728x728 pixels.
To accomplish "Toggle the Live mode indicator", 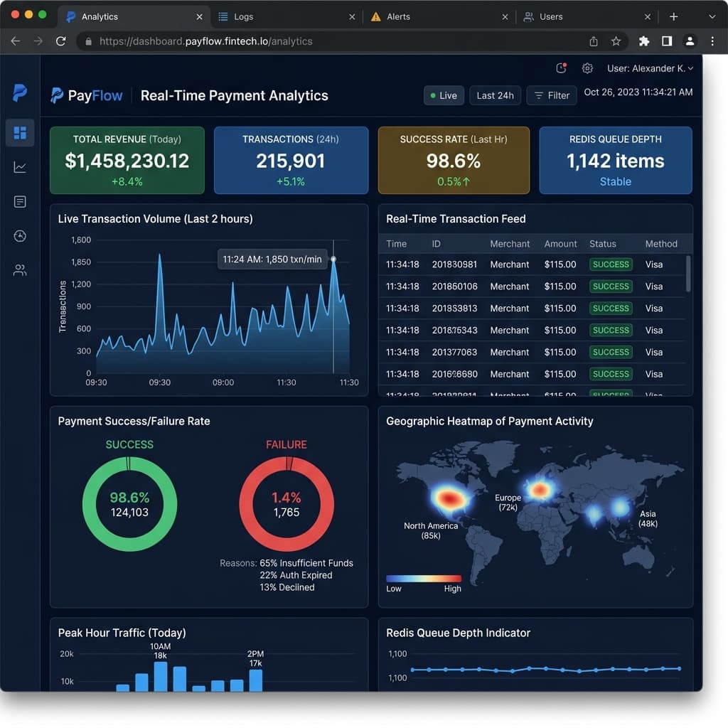I will (444, 96).
